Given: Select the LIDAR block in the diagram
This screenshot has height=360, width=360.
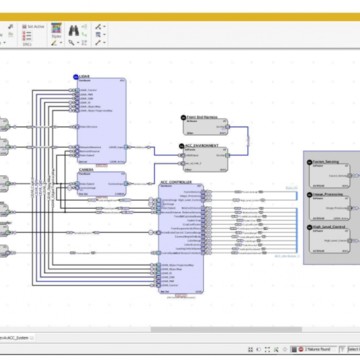Looking at the screenshot, I should [x=102, y=121].
